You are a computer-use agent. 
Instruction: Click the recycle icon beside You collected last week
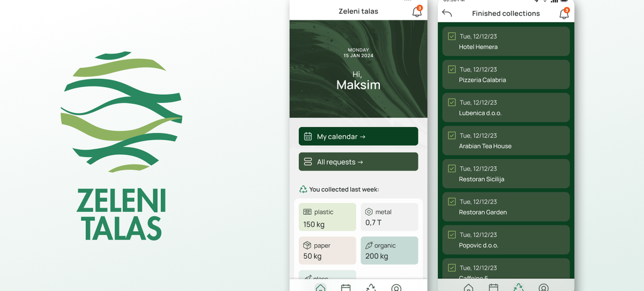[x=303, y=189]
